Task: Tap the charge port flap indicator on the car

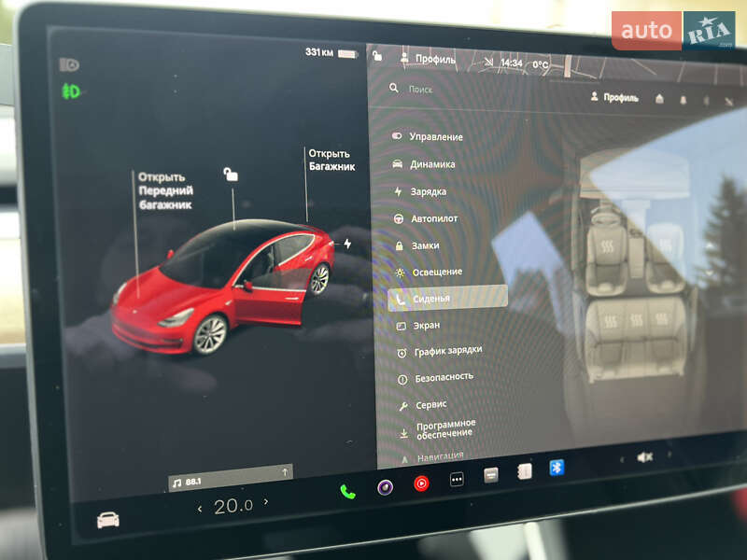Action: [x=345, y=242]
